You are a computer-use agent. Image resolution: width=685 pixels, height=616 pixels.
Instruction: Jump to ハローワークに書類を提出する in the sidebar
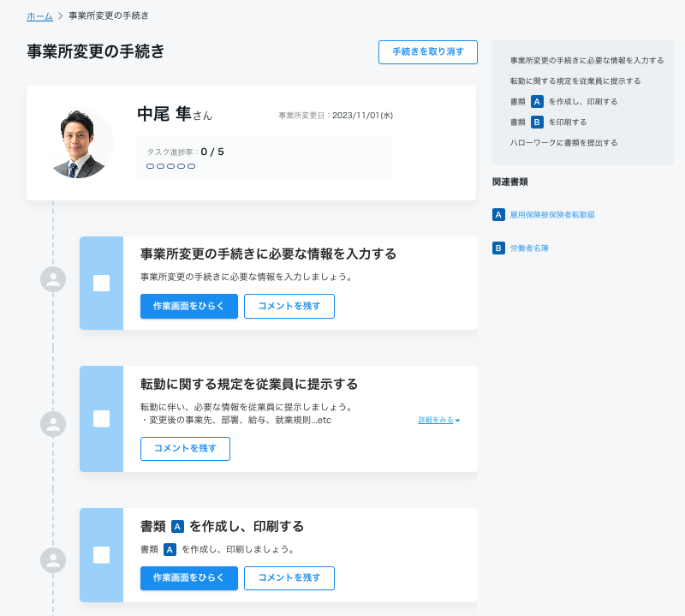[x=563, y=142]
